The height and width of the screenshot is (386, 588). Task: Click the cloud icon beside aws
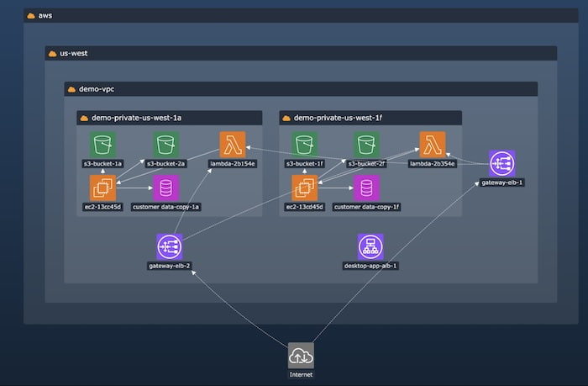tap(31, 16)
